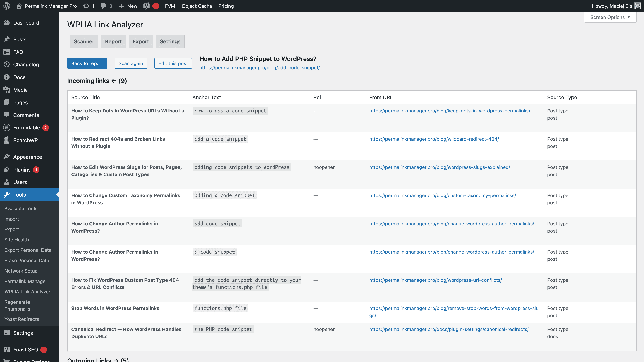644x362 pixels.
Task: Open the Yoast icon in admin bar
Action: click(x=147, y=6)
